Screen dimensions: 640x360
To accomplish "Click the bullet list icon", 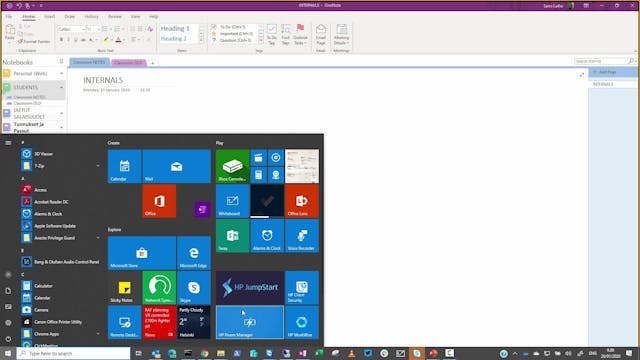I will pos(105,29).
